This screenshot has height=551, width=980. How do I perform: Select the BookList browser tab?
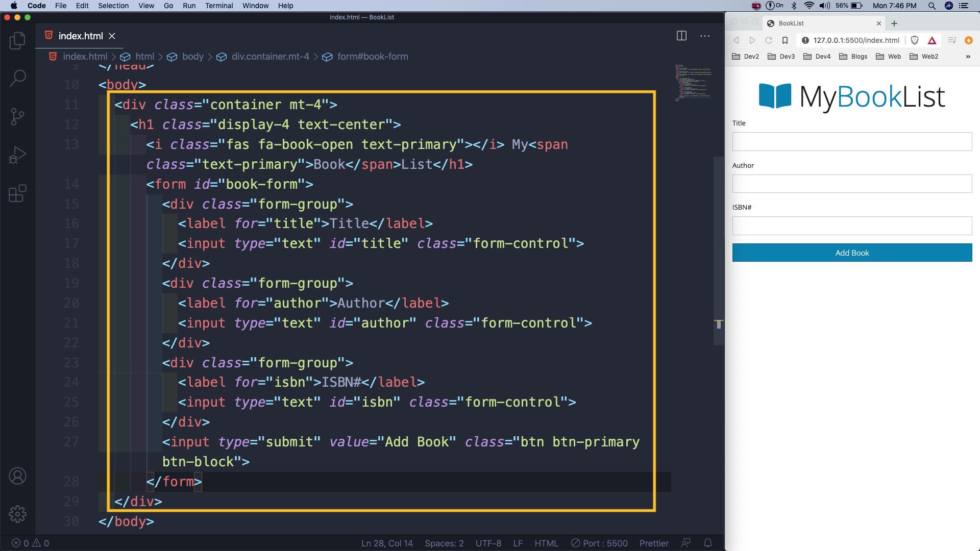pyautogui.click(x=823, y=23)
